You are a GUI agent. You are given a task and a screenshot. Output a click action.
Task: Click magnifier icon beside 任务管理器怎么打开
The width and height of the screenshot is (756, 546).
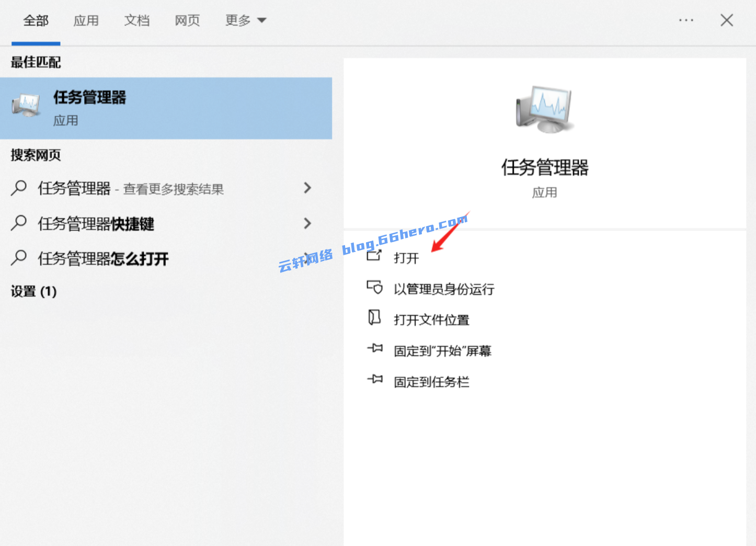click(x=19, y=258)
